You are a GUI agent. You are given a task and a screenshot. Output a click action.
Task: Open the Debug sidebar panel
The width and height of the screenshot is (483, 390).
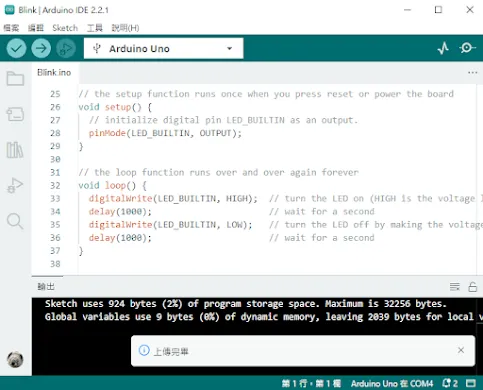coord(15,185)
